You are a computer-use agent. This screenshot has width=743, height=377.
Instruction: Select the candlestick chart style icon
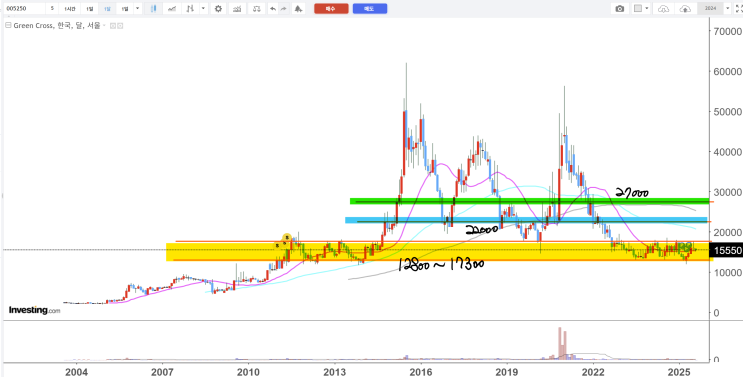pos(154,9)
